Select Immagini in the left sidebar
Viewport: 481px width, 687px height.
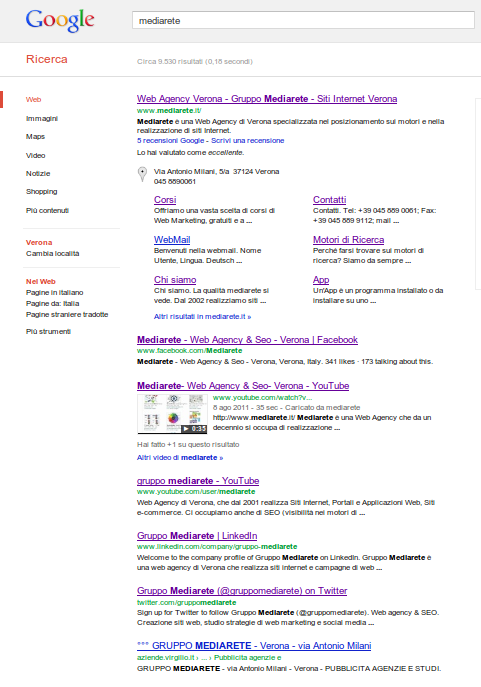coord(42,118)
